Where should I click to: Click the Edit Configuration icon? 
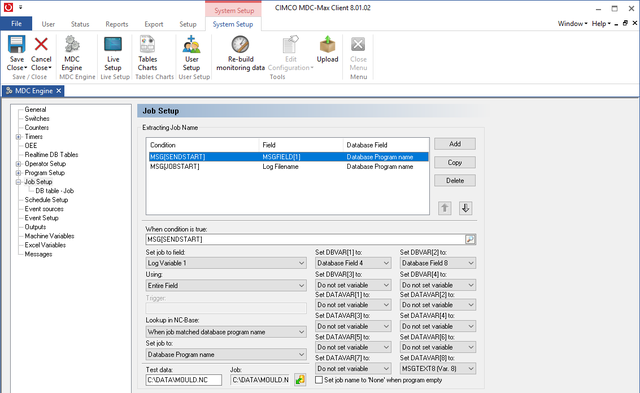pyautogui.click(x=291, y=44)
